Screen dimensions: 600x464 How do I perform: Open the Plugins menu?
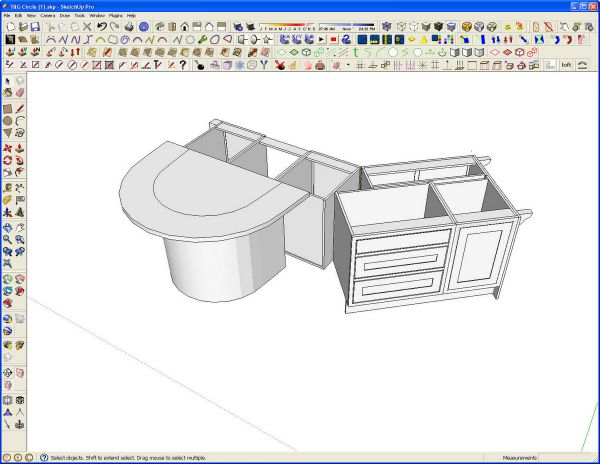point(116,16)
